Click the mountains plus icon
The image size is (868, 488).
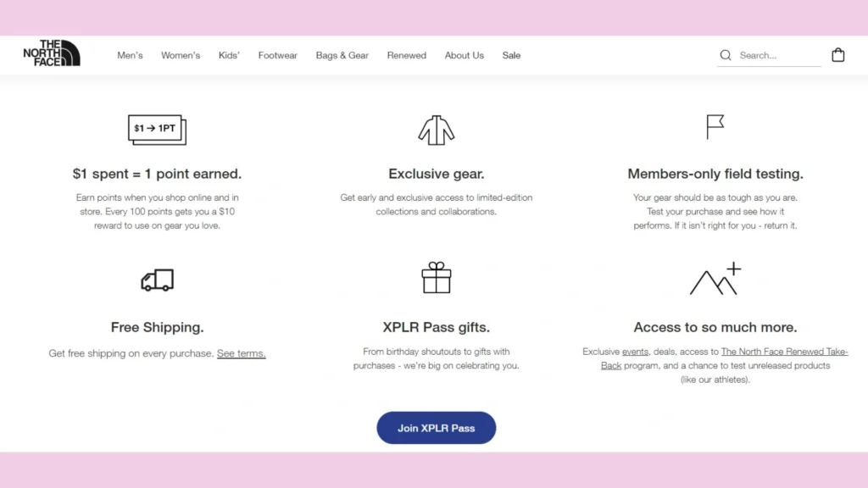[715, 280]
